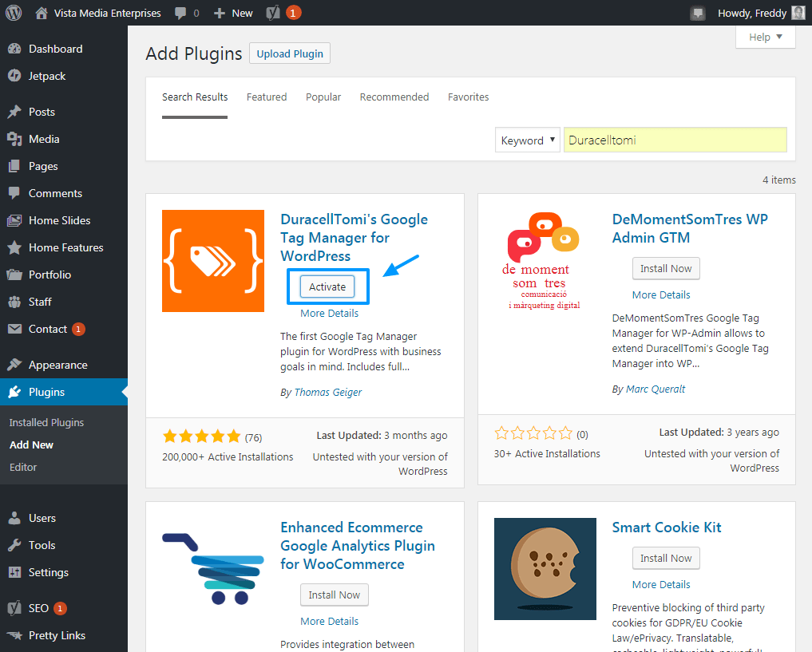
Task: Open More Details for DuracellTomi's plugin
Action: coord(330,314)
